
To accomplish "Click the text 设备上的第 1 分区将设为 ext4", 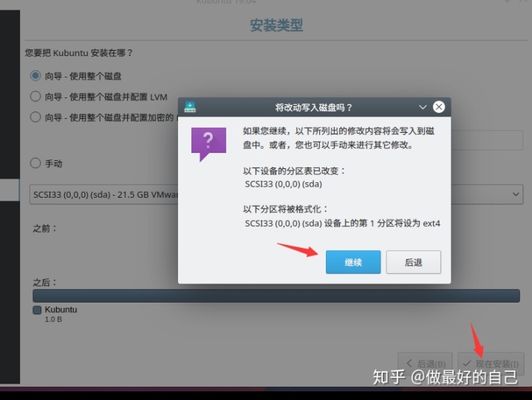I will (x=382, y=224).
